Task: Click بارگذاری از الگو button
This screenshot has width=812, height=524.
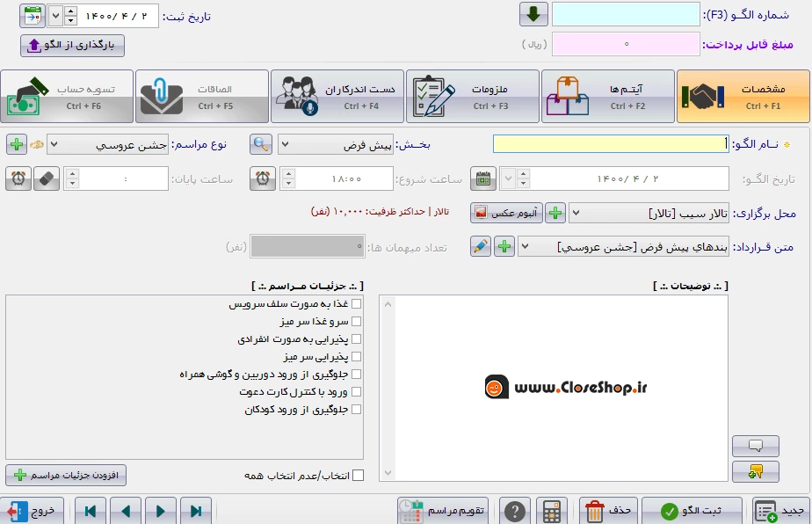Action: pyautogui.click(x=72, y=45)
